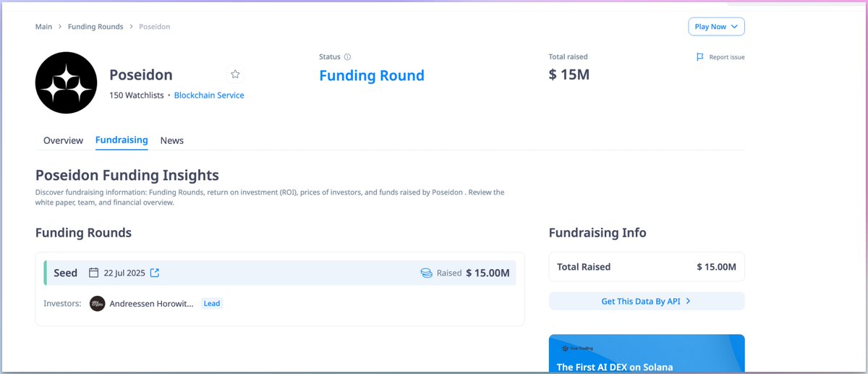Click Poseidon in the breadcrumb trail
Viewport: 868px width, 374px height.
(x=156, y=27)
